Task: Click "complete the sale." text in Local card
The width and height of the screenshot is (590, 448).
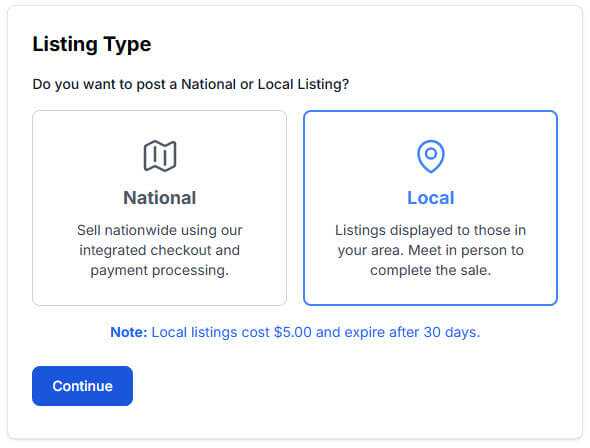Action: click(430, 270)
